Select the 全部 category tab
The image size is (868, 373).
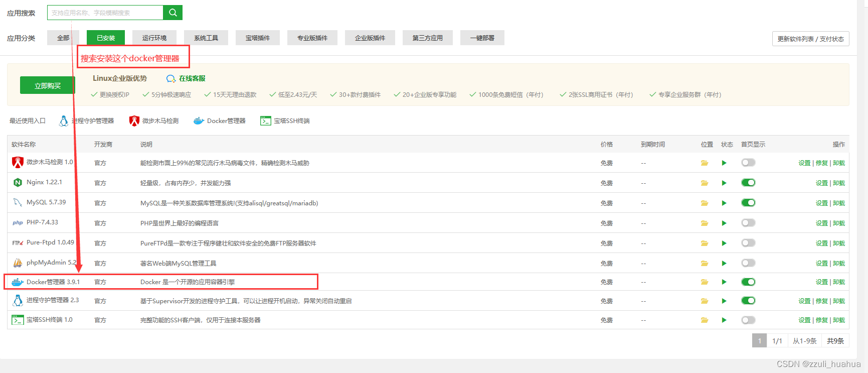[x=63, y=38]
